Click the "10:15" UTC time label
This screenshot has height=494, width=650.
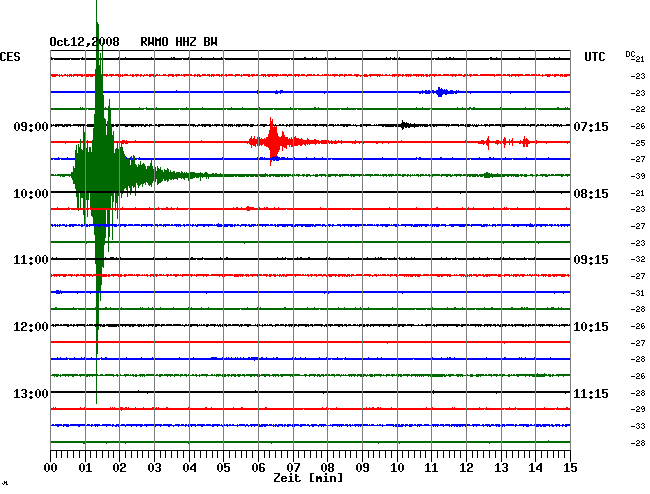(591, 327)
